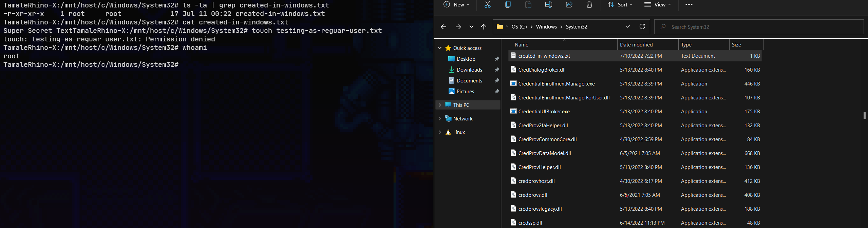Open the New item dropdown
This screenshot has height=228, width=868.
pos(456,4)
